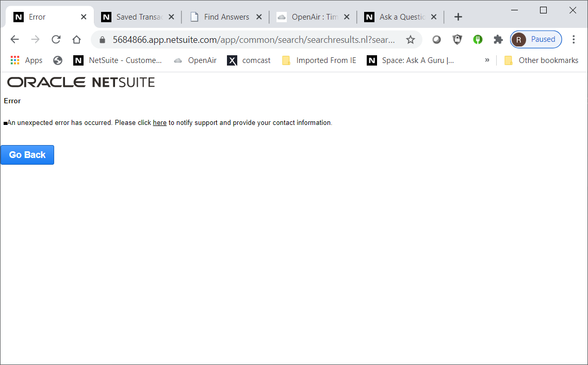Image resolution: width=588 pixels, height=365 pixels.
Task: Open the OpenAir bookmark
Action: (195, 60)
